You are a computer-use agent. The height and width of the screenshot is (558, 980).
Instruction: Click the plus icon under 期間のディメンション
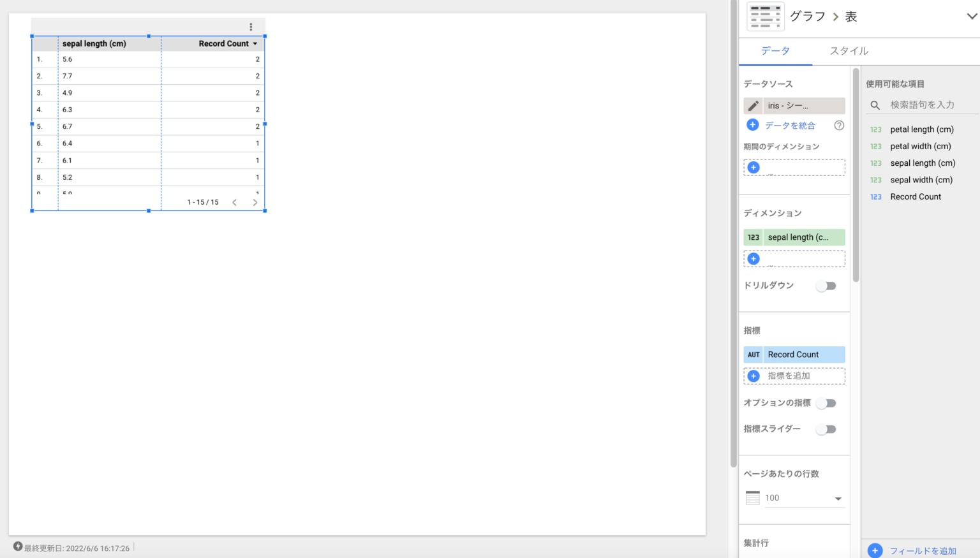pyautogui.click(x=754, y=168)
